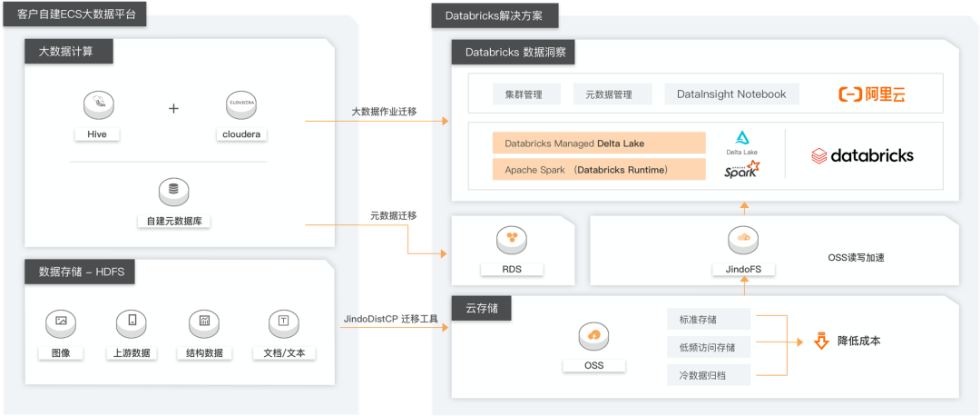Select the 标准存储 storage tier
The width and height of the screenshot is (980, 416).
click(708, 320)
